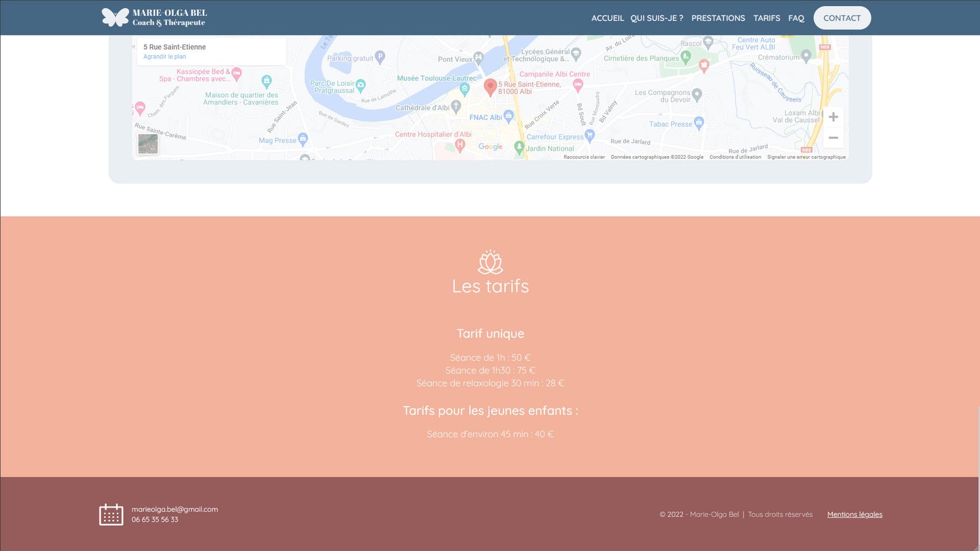
Task: Click the Musée Toulouse-Lautrec museum marker
Action: click(x=465, y=89)
